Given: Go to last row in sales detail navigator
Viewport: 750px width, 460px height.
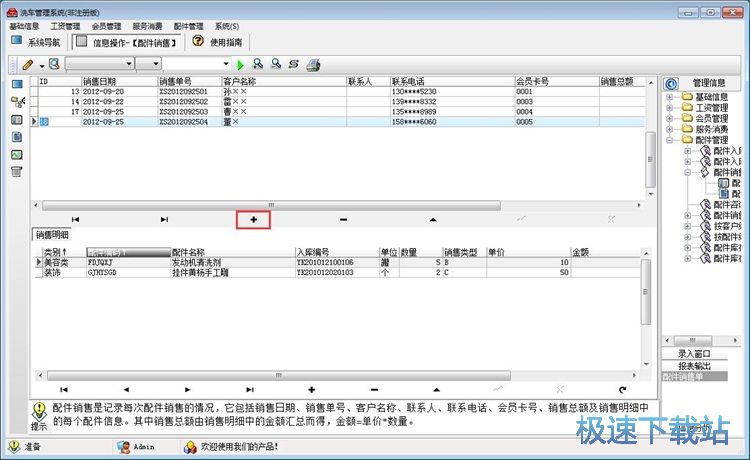Looking at the screenshot, I should pos(250,390).
